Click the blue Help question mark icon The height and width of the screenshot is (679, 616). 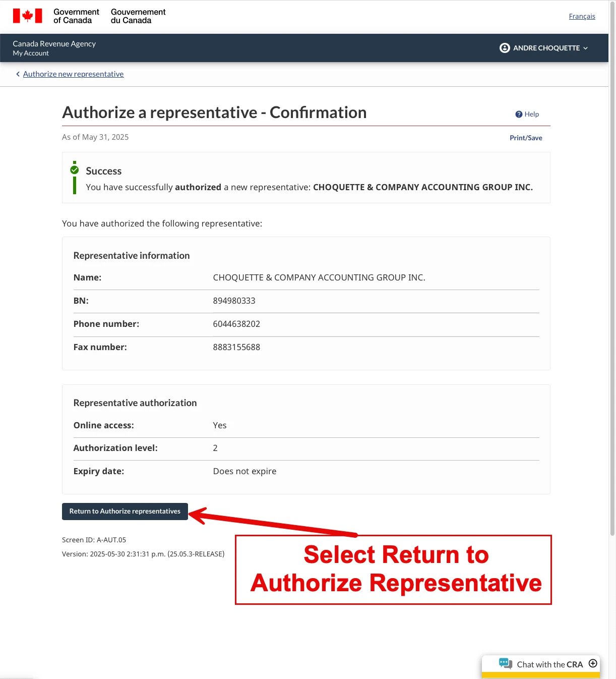click(x=519, y=115)
